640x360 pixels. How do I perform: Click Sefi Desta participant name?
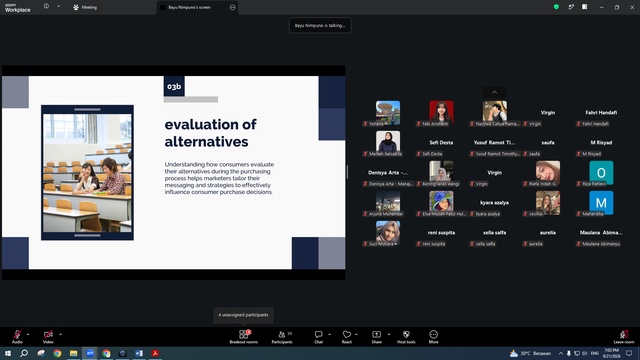click(441, 142)
